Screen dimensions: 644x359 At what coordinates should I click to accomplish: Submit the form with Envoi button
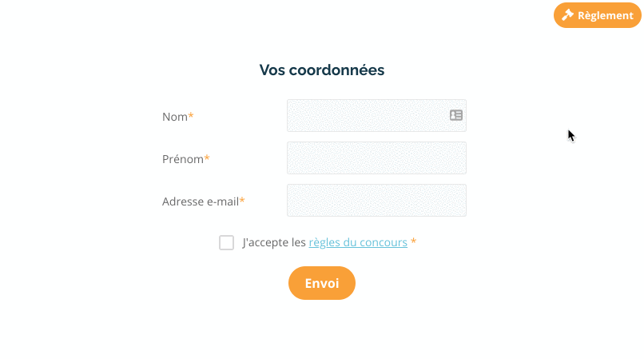click(321, 283)
